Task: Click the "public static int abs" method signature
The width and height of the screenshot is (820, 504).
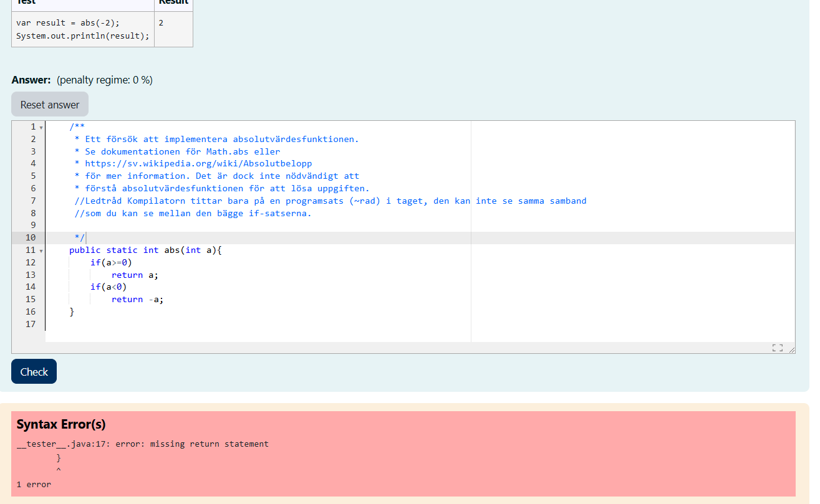Action: point(145,250)
